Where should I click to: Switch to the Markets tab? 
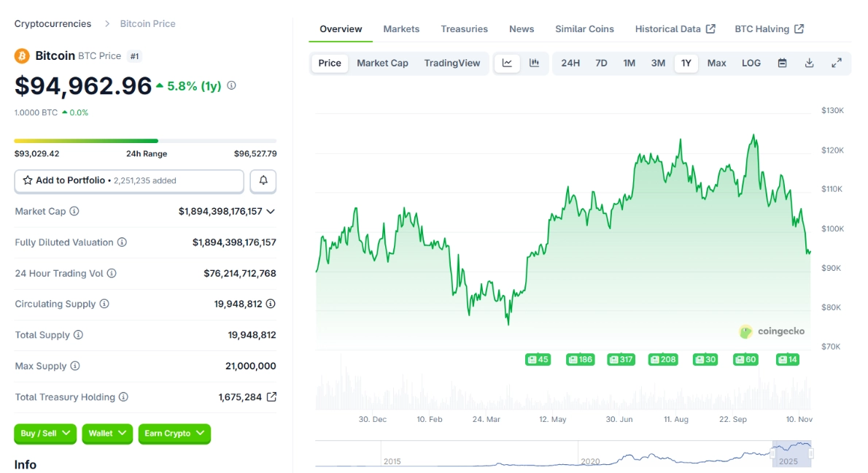click(401, 29)
